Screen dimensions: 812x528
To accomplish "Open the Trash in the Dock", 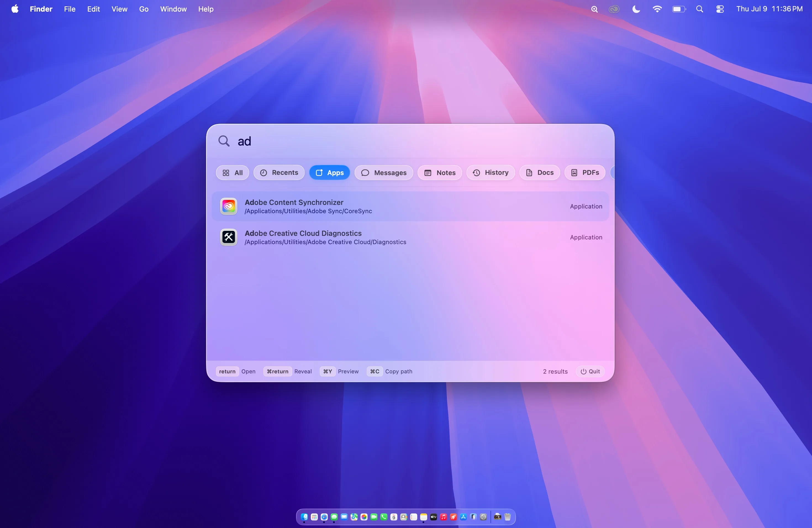I will point(507,517).
